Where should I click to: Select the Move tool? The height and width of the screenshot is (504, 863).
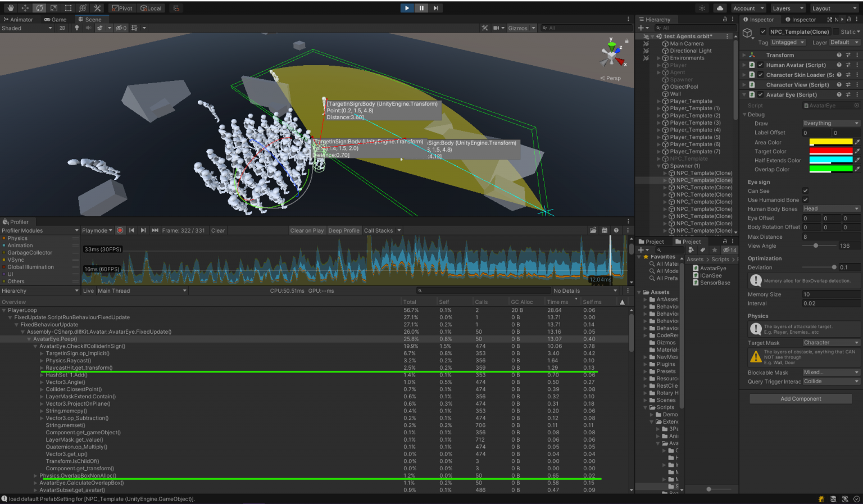tap(25, 8)
